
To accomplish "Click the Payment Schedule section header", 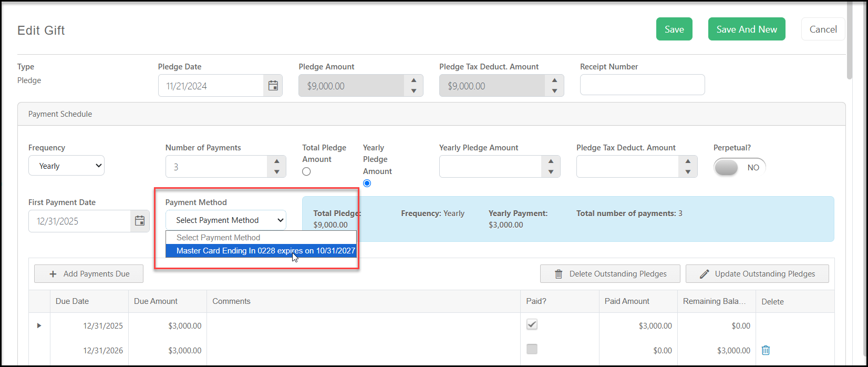I will (x=431, y=114).
